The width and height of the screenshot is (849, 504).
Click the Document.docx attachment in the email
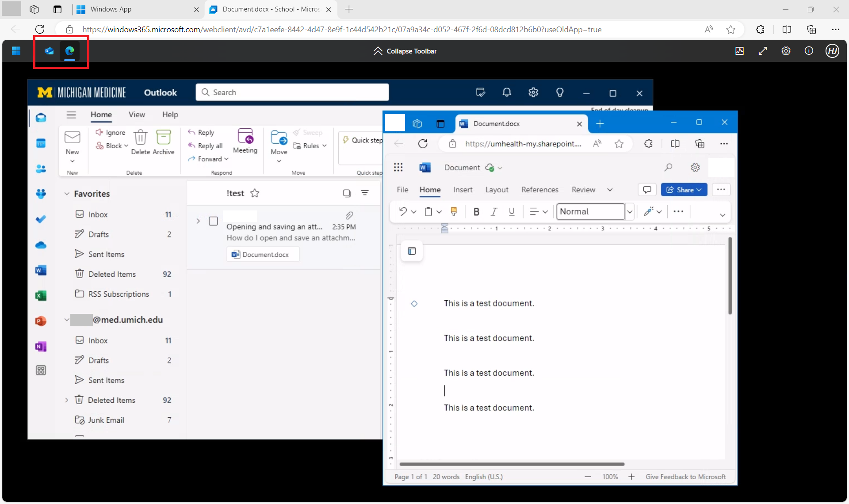pyautogui.click(x=263, y=254)
